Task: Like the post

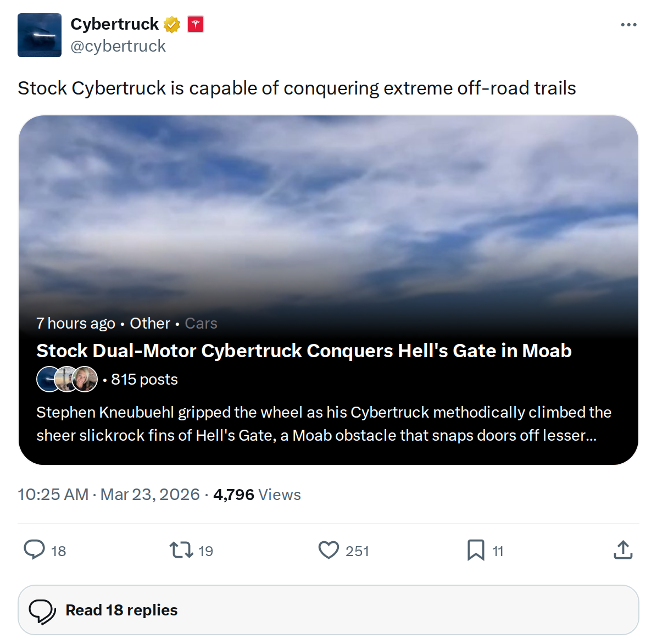Action: pos(328,551)
